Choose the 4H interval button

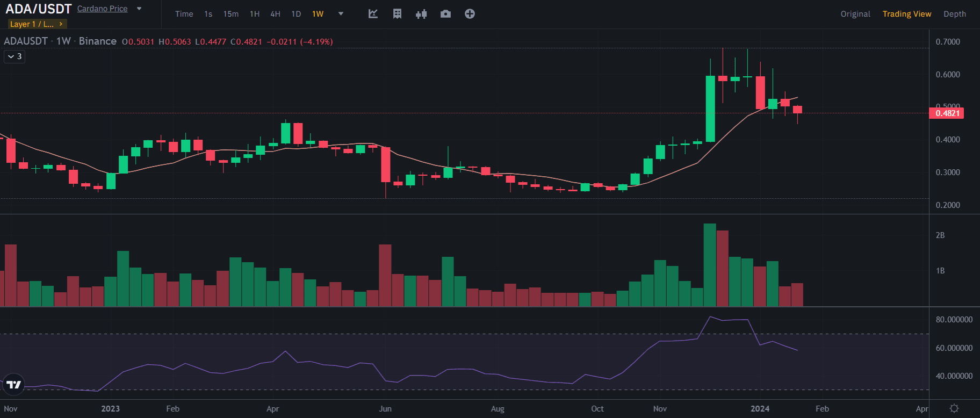tap(275, 14)
